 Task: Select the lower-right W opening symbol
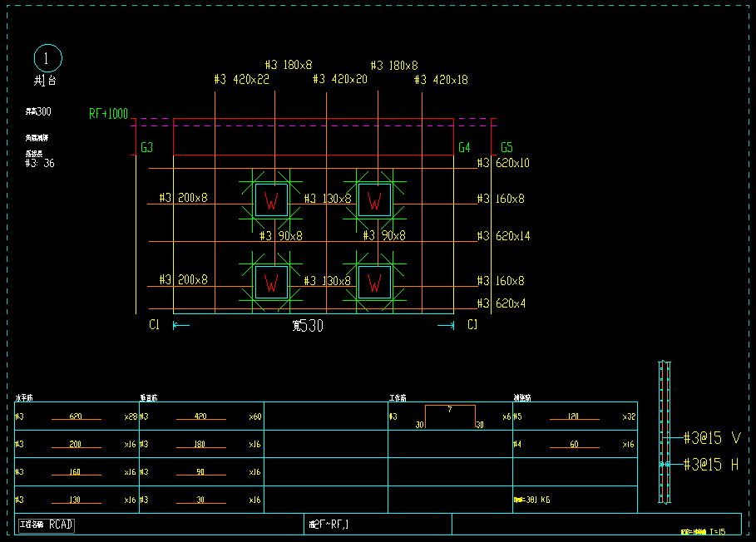[x=374, y=283]
